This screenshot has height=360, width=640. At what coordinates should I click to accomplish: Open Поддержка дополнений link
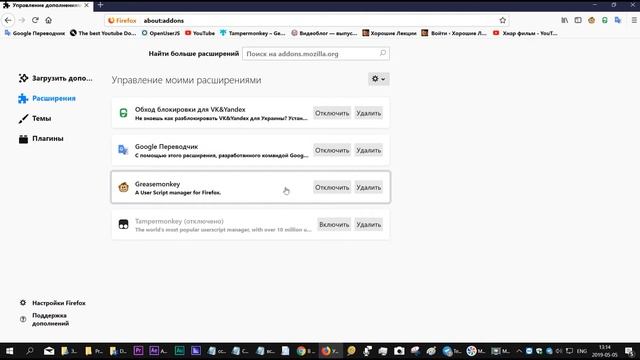44,319
